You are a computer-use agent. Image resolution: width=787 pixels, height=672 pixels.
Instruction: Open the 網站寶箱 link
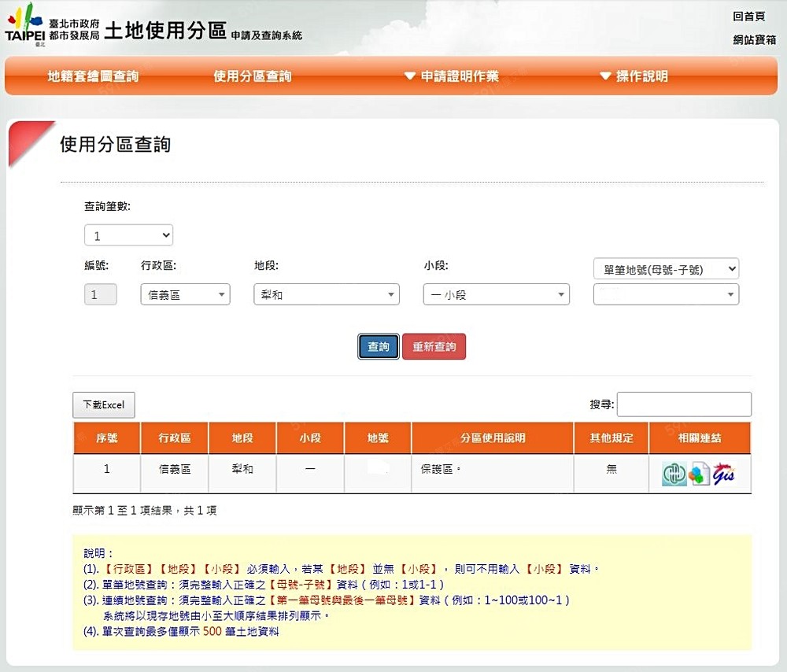pyautogui.click(x=754, y=40)
